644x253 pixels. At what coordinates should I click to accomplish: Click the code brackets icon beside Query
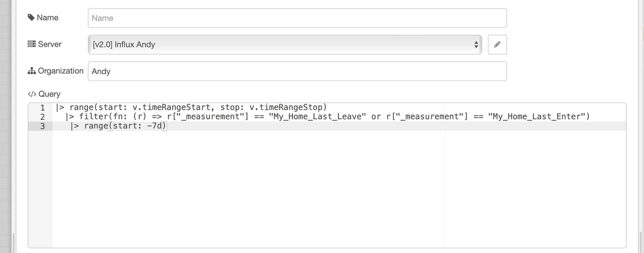tap(32, 94)
